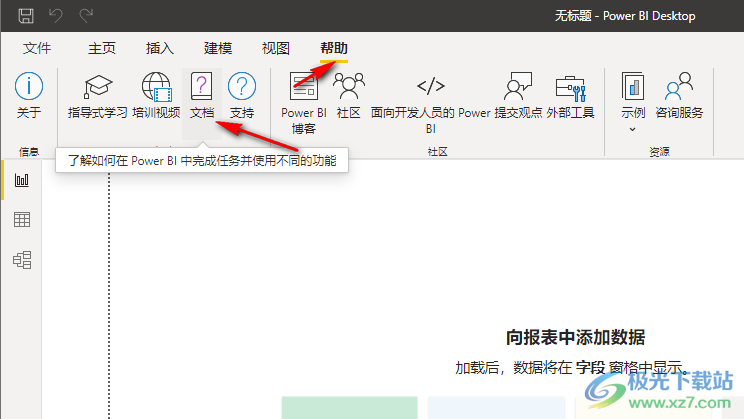Switch to the 主页 Home tab
This screenshot has height=419, width=744.
102,48
